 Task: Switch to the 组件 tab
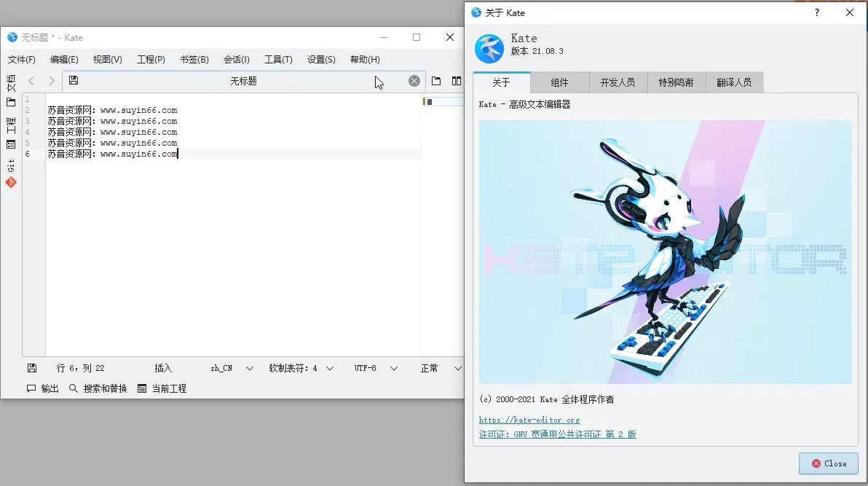[x=560, y=82]
